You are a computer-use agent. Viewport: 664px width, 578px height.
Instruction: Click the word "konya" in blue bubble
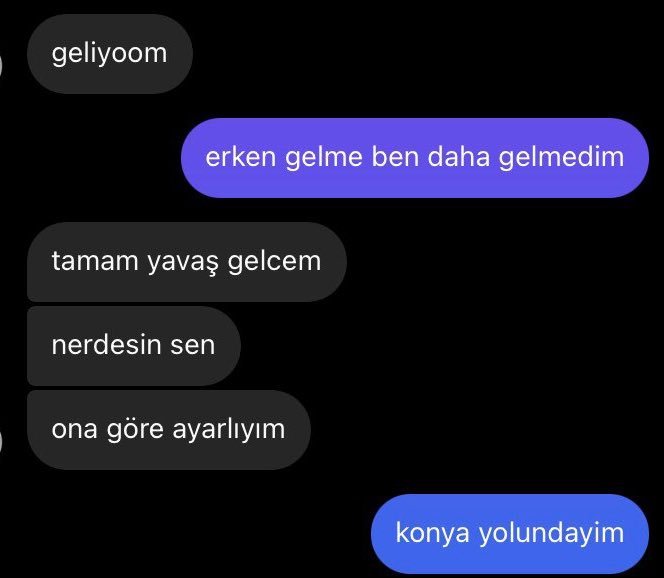click(432, 534)
